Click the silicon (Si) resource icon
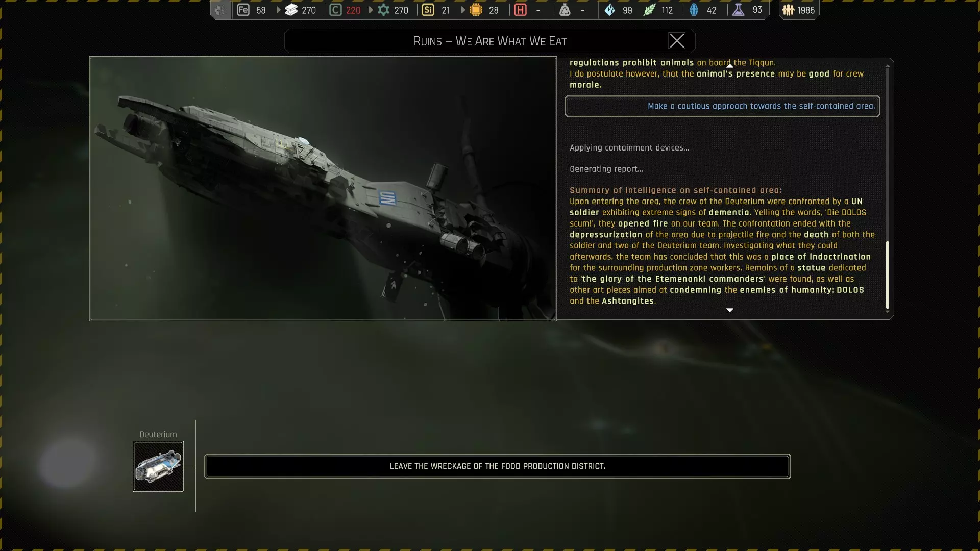 point(428,10)
